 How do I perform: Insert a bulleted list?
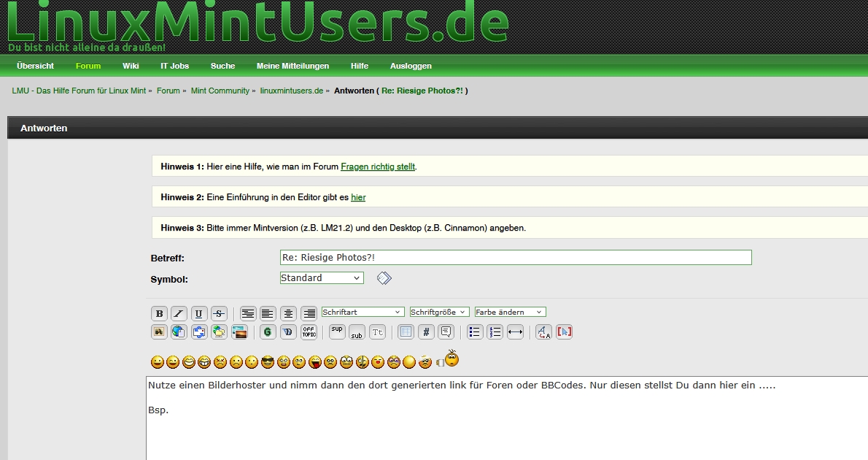[x=474, y=331]
